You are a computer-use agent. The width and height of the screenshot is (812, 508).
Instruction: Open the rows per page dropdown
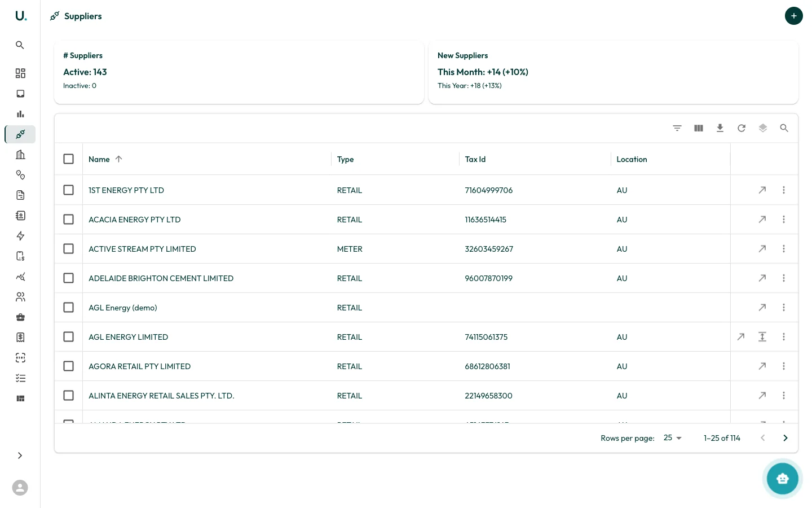coord(673,438)
